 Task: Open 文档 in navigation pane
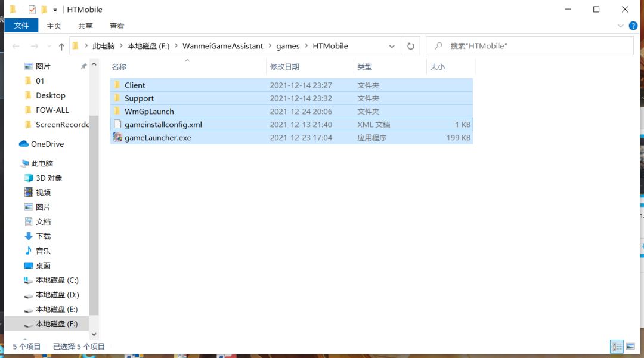(43, 221)
